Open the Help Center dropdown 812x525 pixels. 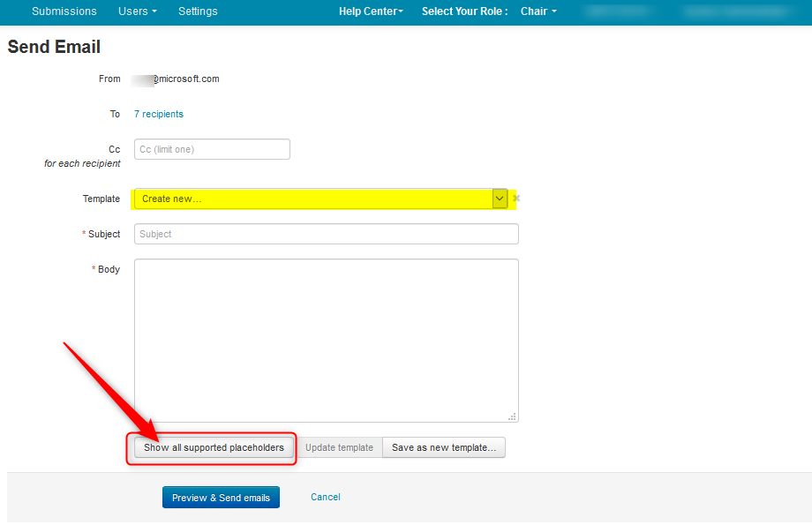371,11
